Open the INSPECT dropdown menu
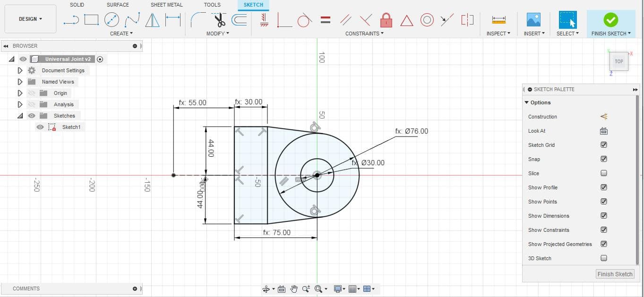The width and height of the screenshot is (644, 297). click(x=498, y=34)
